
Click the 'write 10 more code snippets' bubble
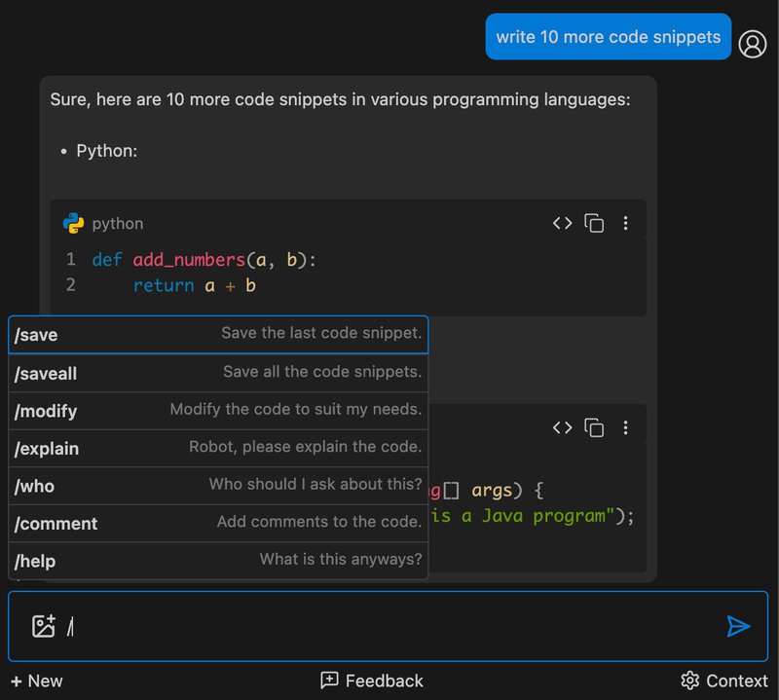coord(608,36)
